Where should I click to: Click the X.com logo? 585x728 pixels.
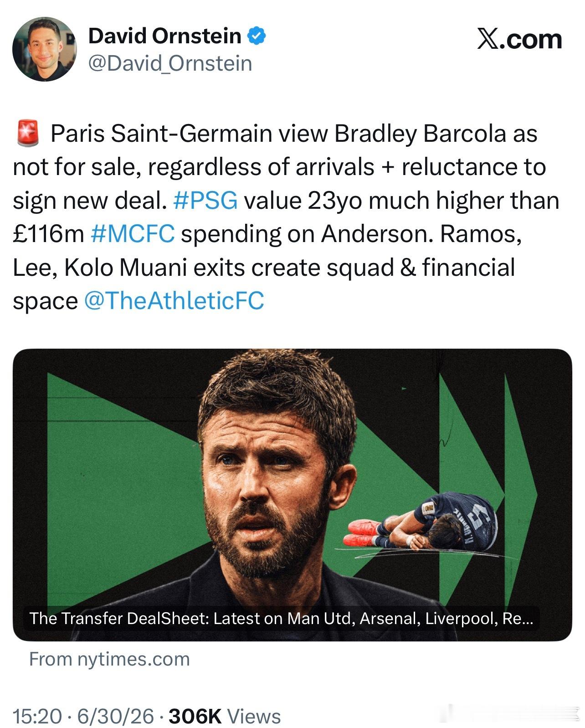519,39
